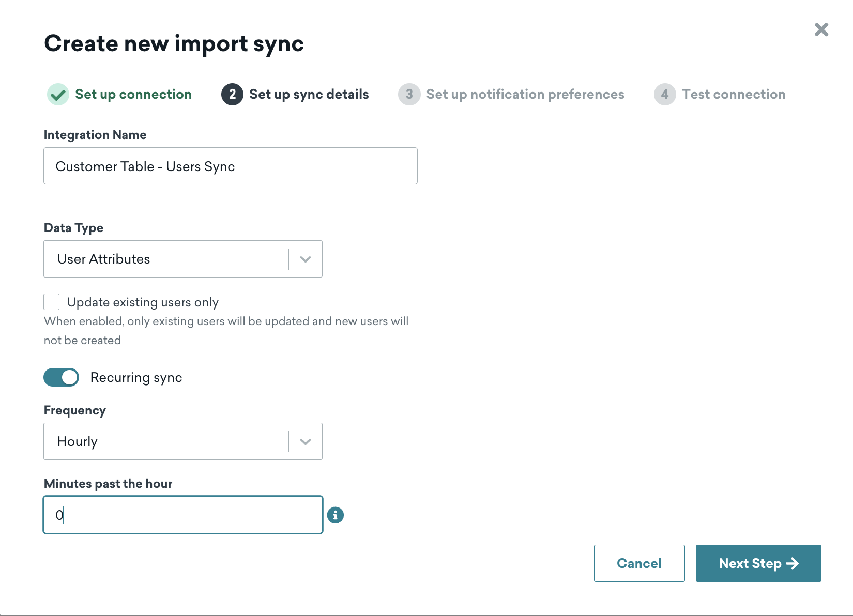Click the step 3 circle badge

click(409, 94)
